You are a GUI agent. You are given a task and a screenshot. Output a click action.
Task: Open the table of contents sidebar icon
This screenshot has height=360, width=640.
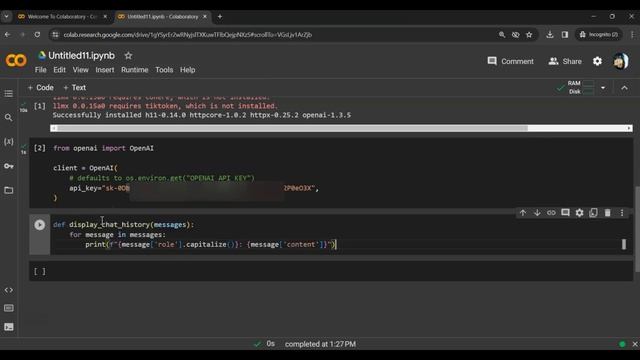point(9,94)
